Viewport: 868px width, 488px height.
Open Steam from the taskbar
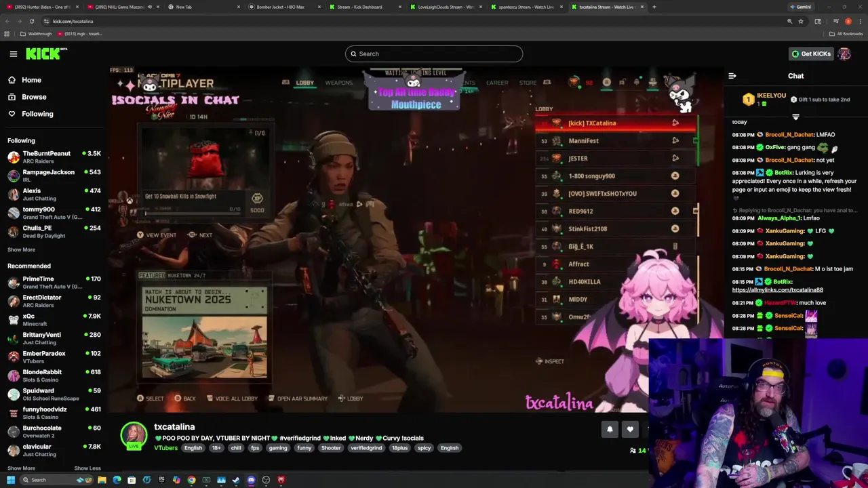[x=236, y=480]
